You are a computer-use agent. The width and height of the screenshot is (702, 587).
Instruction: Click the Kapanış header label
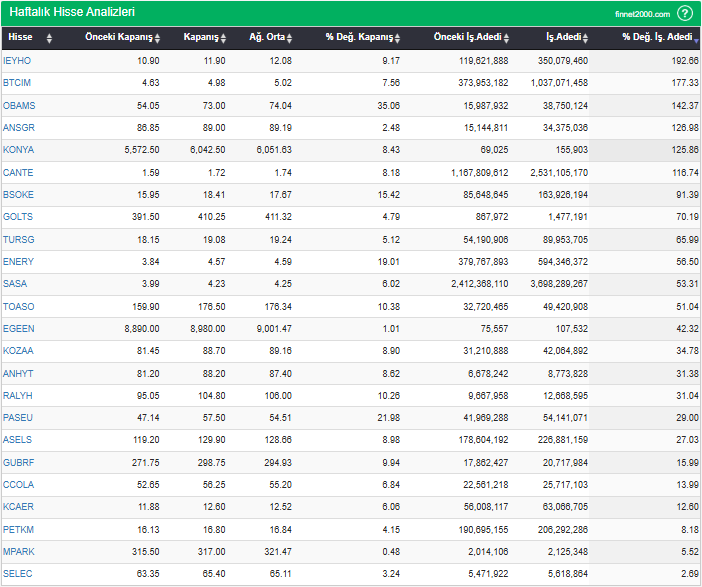click(x=201, y=37)
